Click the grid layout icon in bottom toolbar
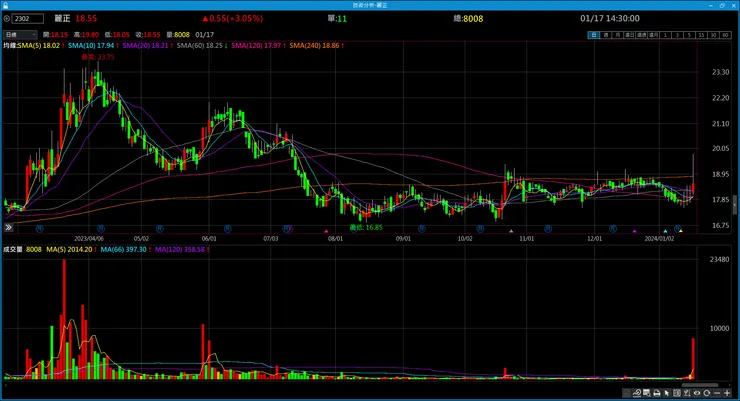Image resolution: width=740 pixels, height=401 pixels. coord(677,393)
